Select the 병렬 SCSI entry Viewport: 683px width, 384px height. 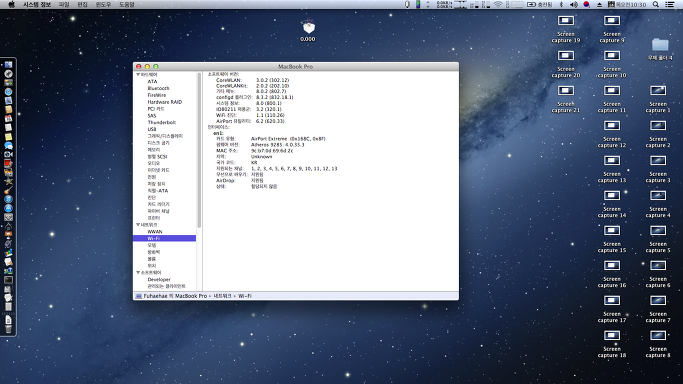coord(157,156)
